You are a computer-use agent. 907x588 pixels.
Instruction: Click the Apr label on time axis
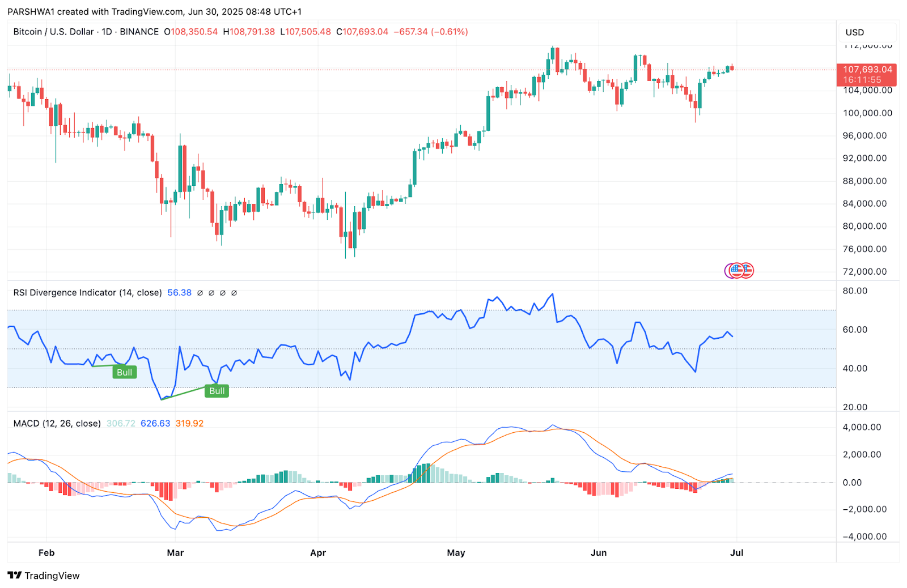point(318,553)
